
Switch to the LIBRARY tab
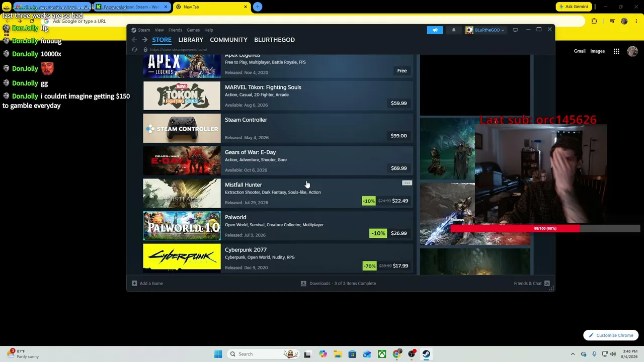pyautogui.click(x=191, y=40)
